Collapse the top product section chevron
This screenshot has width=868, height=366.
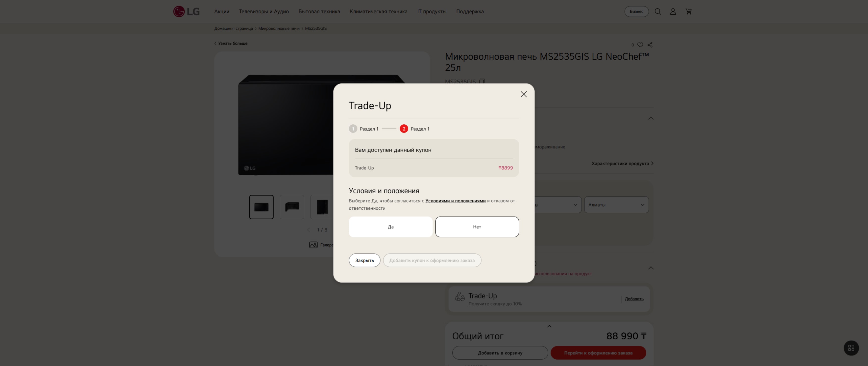(x=651, y=118)
